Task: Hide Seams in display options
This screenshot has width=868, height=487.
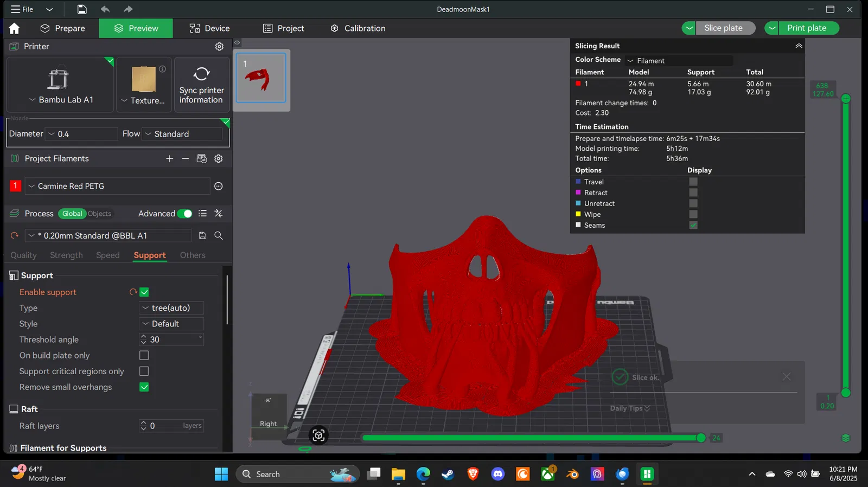Action: pyautogui.click(x=693, y=225)
